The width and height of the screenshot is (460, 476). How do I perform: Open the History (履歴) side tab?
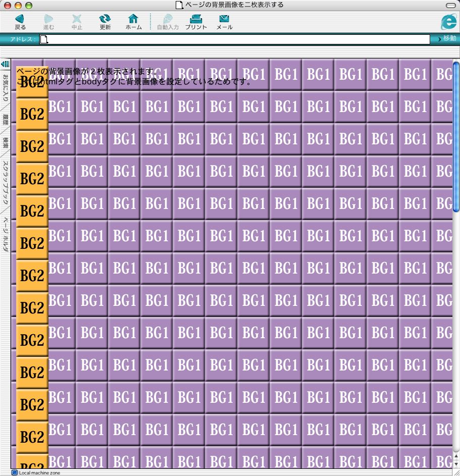tap(5, 119)
